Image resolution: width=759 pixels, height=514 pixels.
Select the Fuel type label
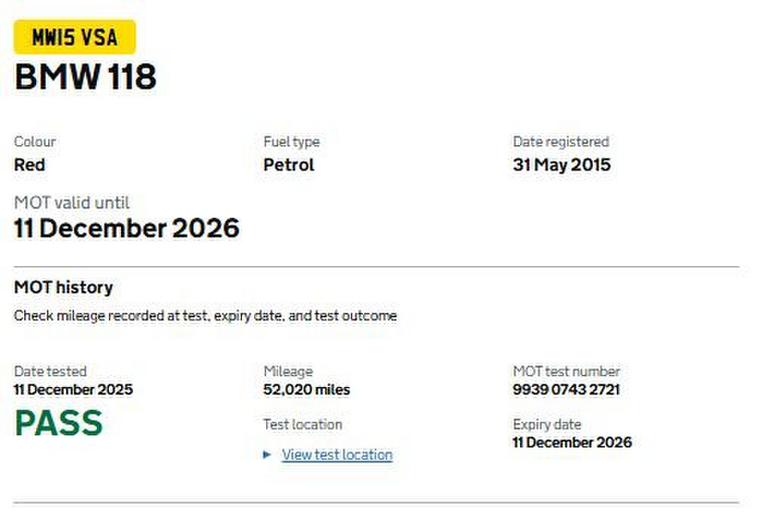click(291, 142)
